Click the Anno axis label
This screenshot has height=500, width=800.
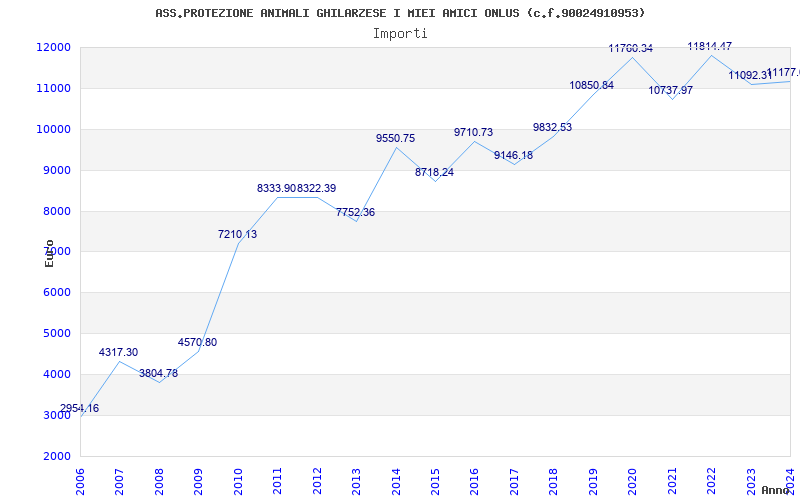tap(776, 490)
